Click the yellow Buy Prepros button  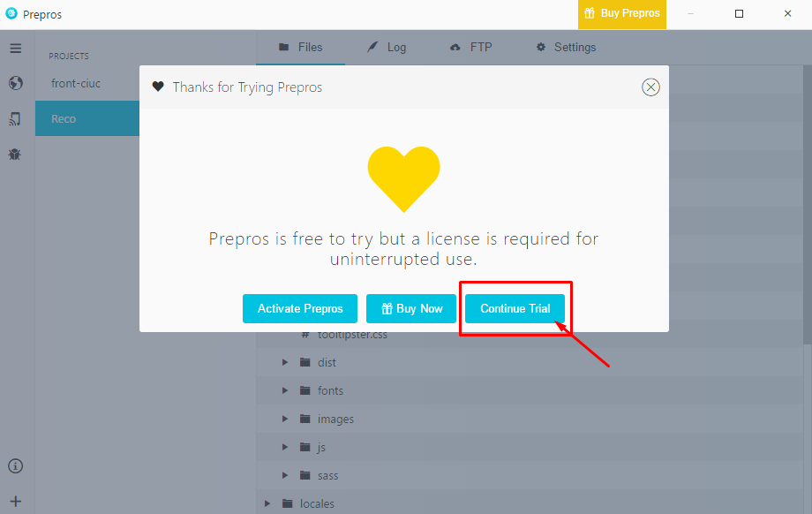pos(622,14)
